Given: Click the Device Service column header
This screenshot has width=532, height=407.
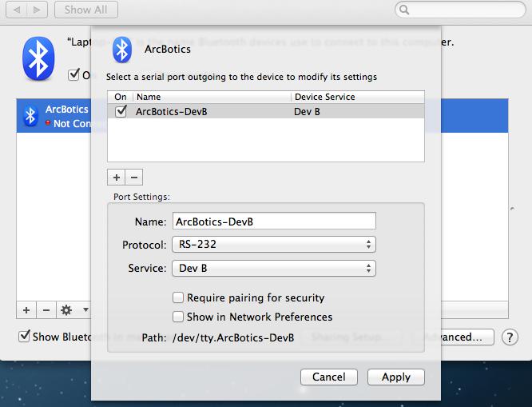Looking at the screenshot, I should click(358, 97).
